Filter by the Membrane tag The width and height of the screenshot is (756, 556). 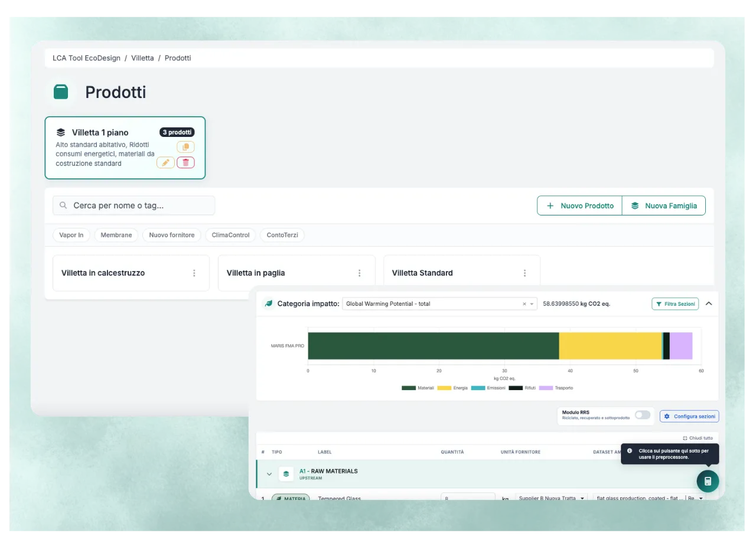(x=116, y=235)
